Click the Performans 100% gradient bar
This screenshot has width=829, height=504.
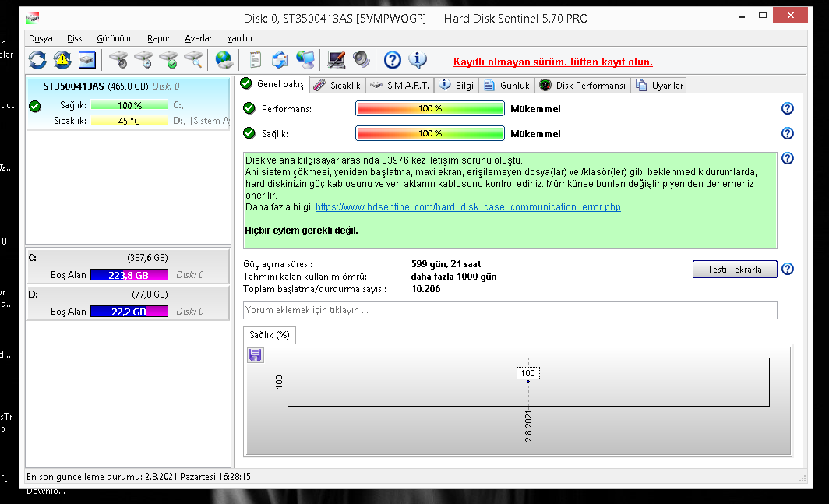click(430, 108)
